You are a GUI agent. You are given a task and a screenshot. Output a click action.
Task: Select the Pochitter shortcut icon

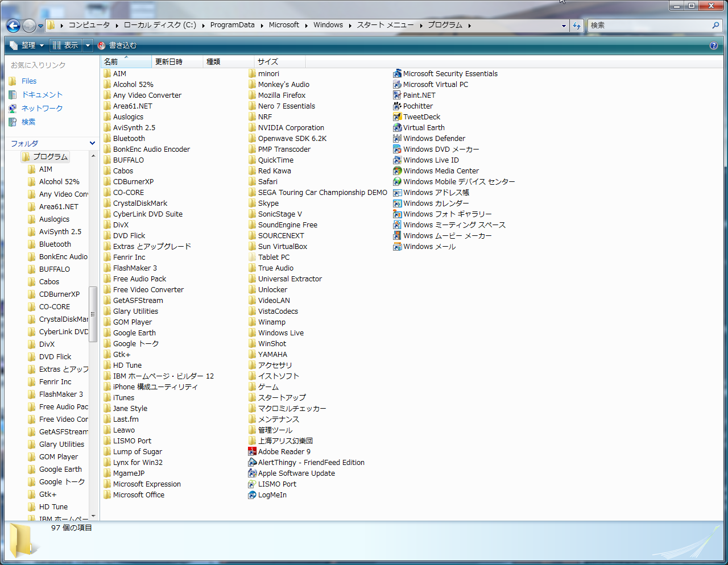pos(397,106)
